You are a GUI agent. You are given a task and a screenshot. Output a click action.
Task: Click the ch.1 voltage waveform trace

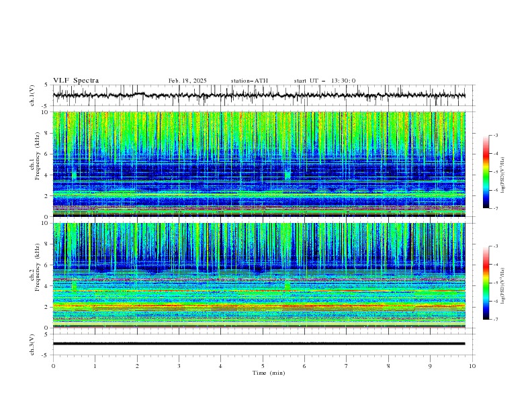pos(259,95)
